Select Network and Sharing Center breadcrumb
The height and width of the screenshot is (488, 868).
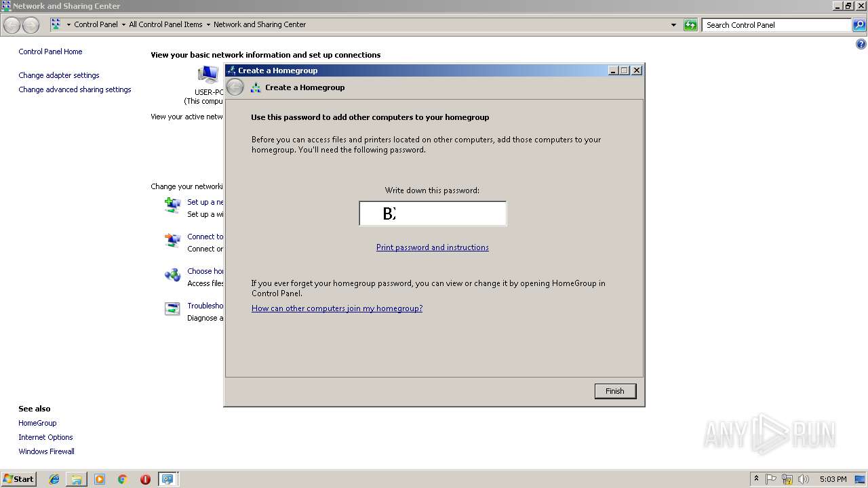[x=260, y=24]
